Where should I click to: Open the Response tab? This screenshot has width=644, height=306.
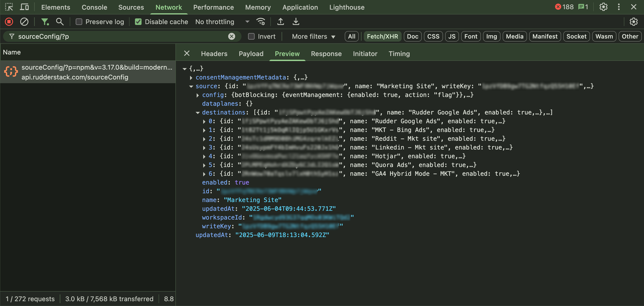(x=326, y=54)
